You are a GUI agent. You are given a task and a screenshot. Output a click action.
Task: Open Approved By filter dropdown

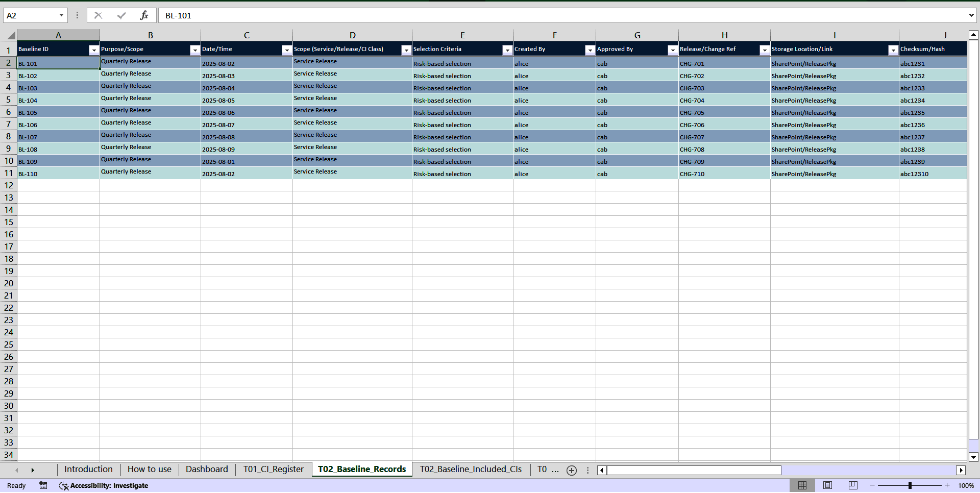coord(673,50)
